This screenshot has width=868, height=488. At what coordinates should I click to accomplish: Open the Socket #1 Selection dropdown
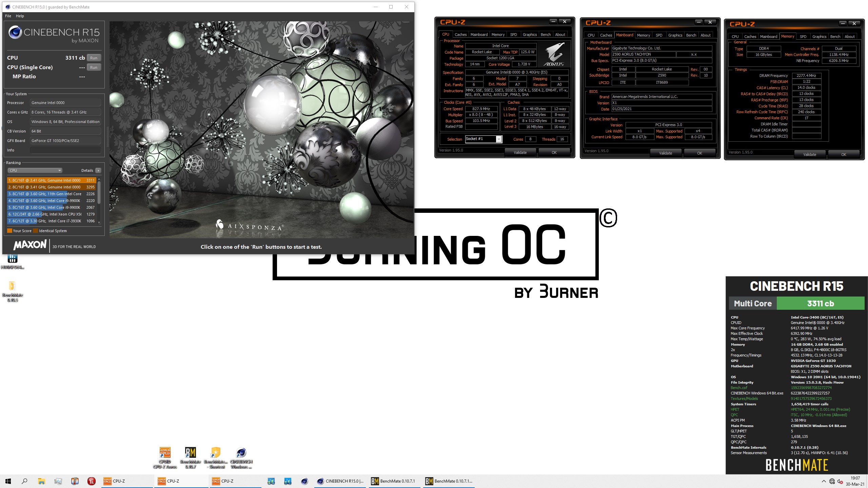click(483, 139)
